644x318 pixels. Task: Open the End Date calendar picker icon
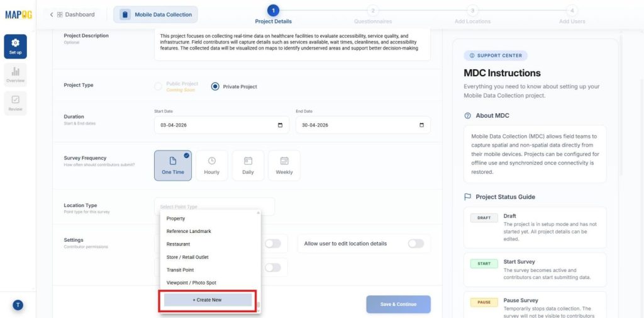tap(421, 125)
